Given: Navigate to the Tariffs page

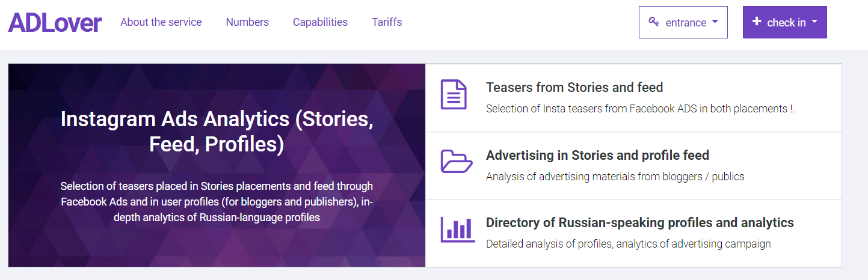Looking at the screenshot, I should 387,22.
